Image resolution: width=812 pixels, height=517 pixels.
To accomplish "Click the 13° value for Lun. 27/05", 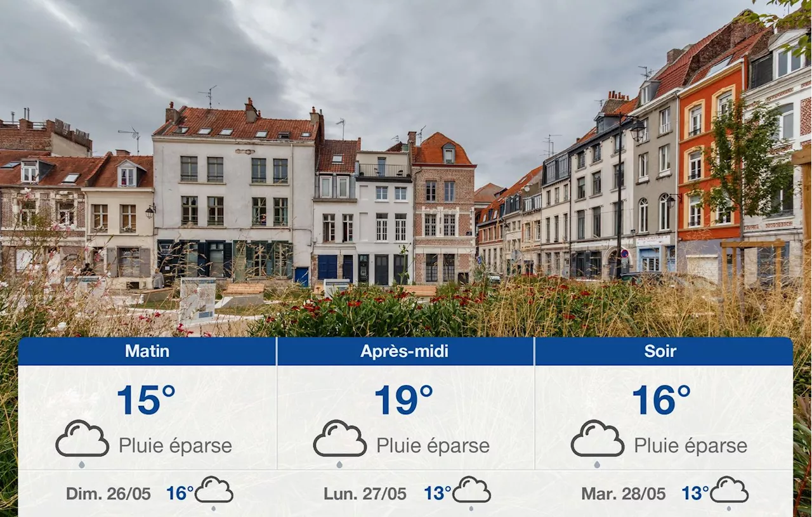I will click(x=438, y=494).
